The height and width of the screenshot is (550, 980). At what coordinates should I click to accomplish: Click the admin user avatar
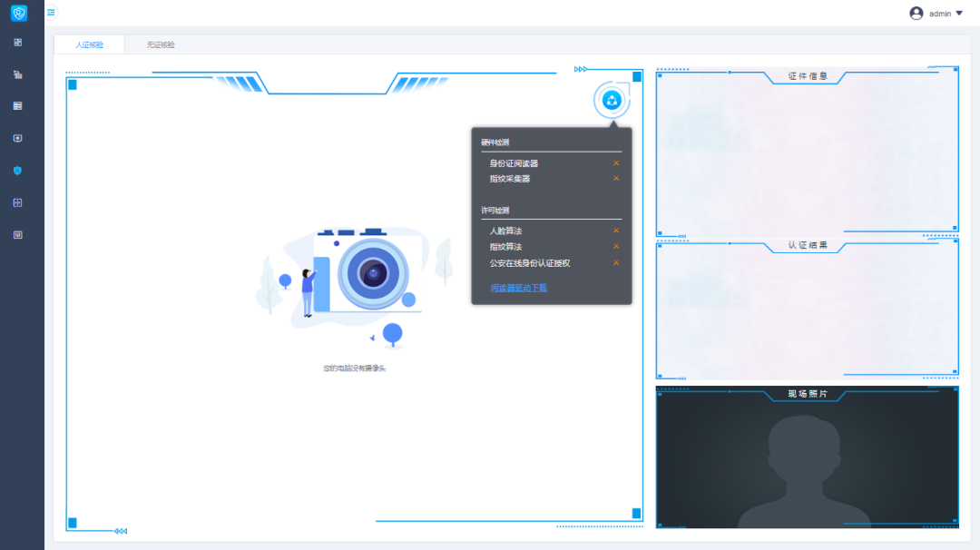click(x=916, y=14)
